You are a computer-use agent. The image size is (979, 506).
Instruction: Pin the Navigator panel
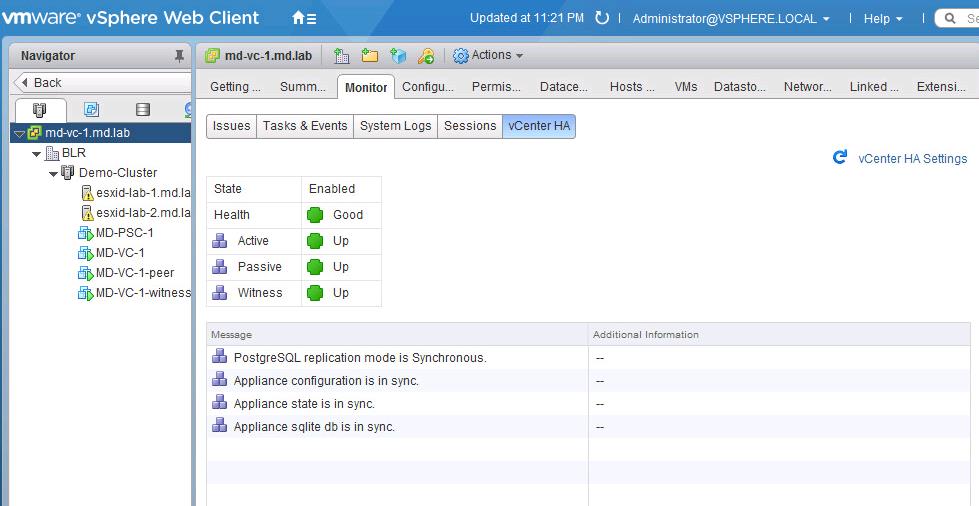click(179, 56)
